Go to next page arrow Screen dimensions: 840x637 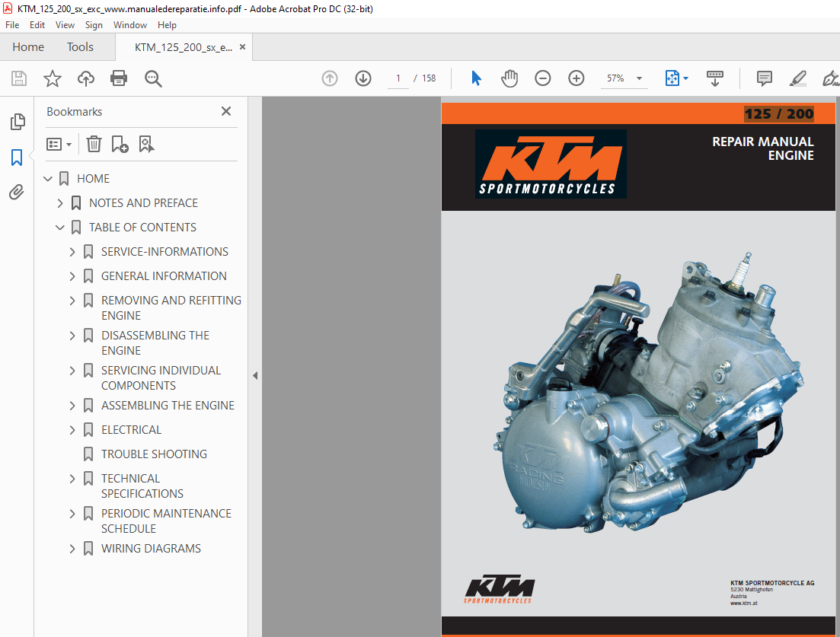click(363, 78)
